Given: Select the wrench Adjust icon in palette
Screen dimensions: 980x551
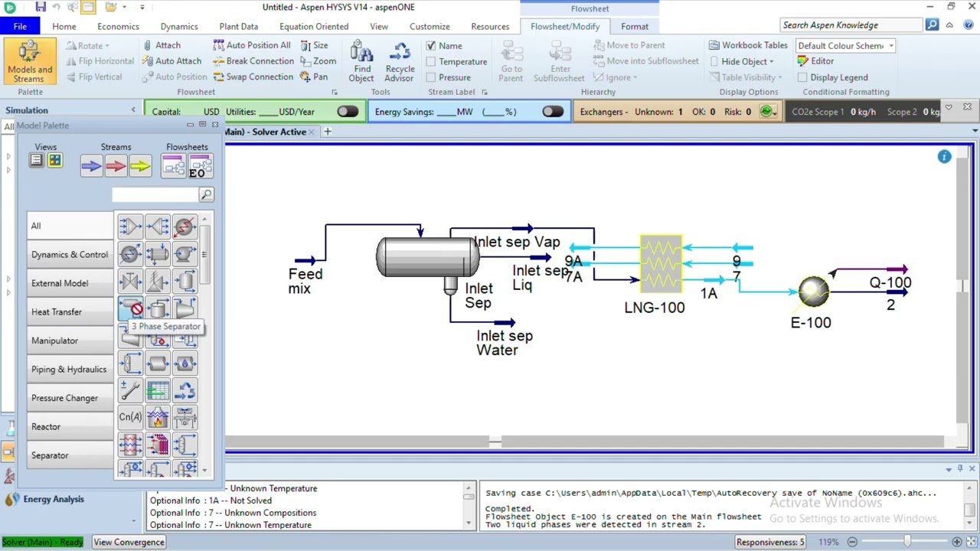Looking at the screenshot, I should (130, 390).
